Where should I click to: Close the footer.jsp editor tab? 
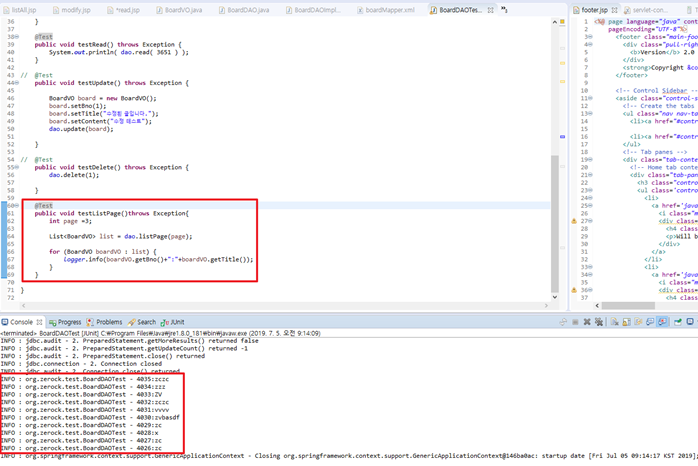614,10
